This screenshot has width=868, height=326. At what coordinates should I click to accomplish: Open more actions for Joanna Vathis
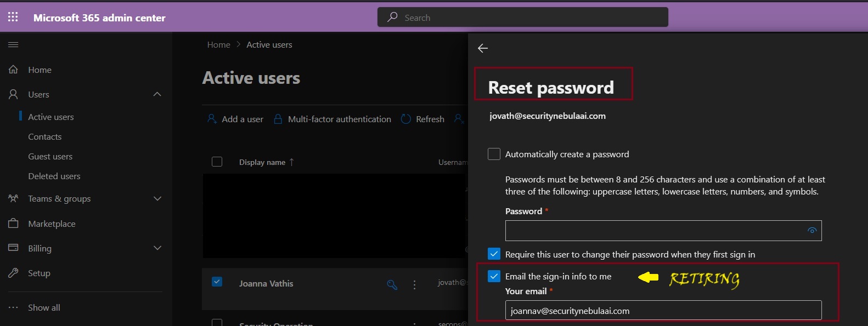click(x=414, y=284)
